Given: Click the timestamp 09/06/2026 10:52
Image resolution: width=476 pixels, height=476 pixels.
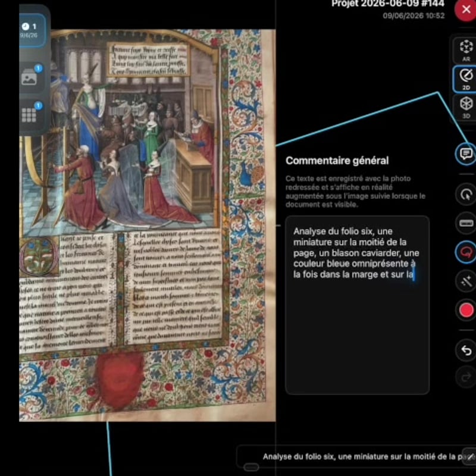Looking at the screenshot, I should coord(414,16).
